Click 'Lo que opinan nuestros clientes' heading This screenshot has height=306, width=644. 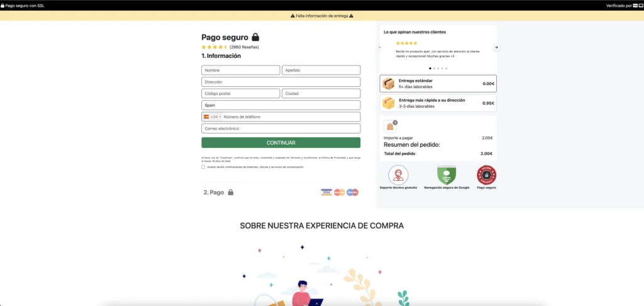point(415,31)
